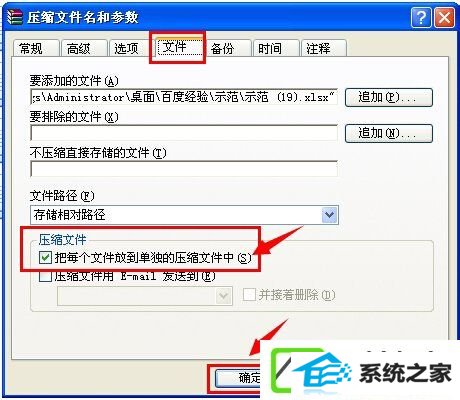The image size is (460, 400).
Task: Expand the 文件路径 dropdown arrow
Action: pyautogui.click(x=330, y=215)
